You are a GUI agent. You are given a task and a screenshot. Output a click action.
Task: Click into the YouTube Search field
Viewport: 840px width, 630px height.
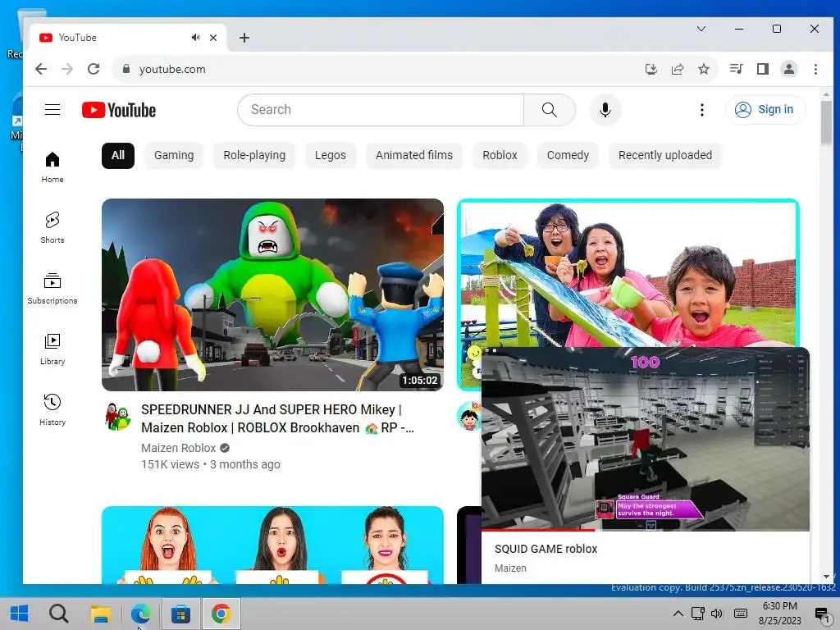click(x=381, y=110)
